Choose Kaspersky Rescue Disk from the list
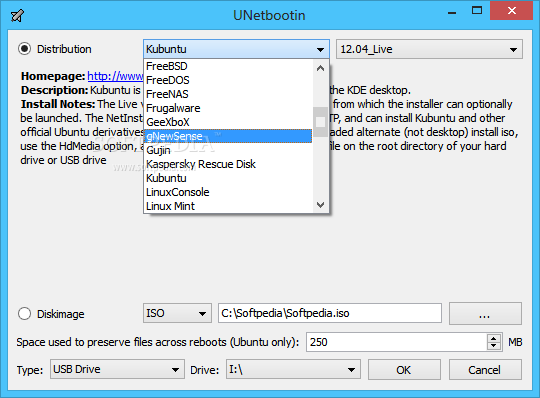540x398 pixels. coord(228,164)
